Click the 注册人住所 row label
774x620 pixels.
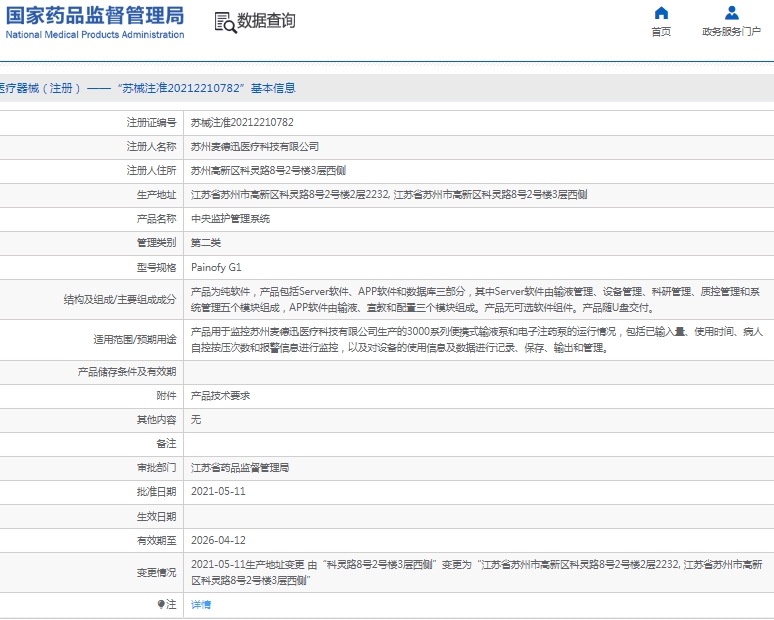[x=152, y=171]
